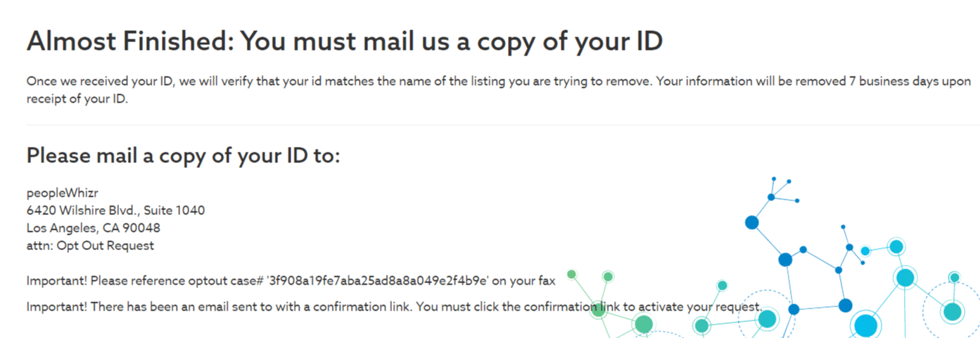Click the largest bright cyan circle in network graphic
Image resolution: width=980 pixels, height=338 pixels.
[867, 326]
